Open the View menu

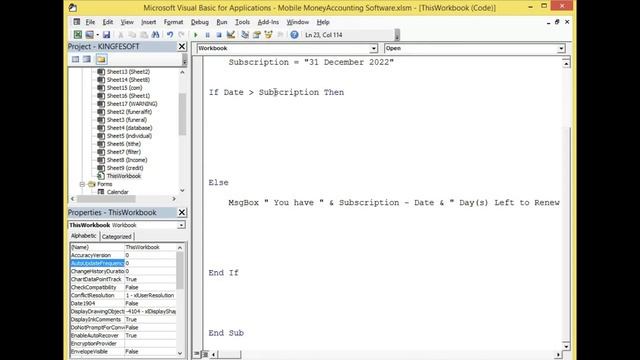click(x=127, y=22)
